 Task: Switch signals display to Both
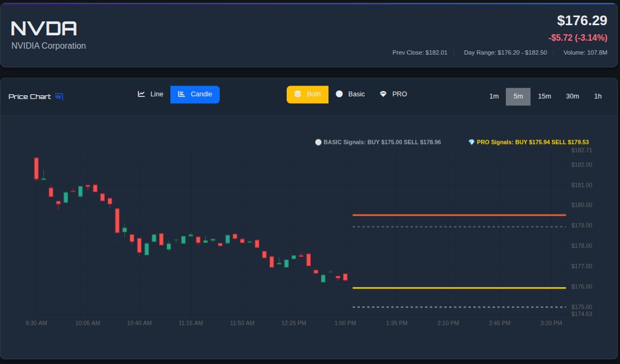point(308,94)
